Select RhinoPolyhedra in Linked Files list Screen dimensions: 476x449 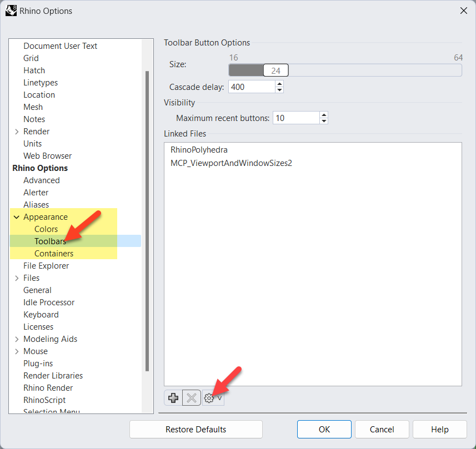(199, 150)
